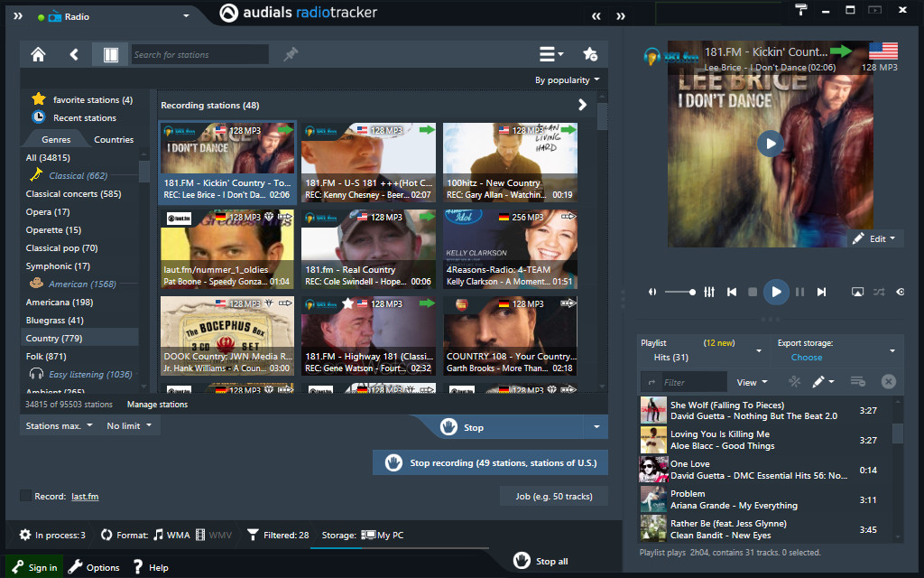Choose export storage link
Viewport: 924px width, 578px height.
coord(806,358)
